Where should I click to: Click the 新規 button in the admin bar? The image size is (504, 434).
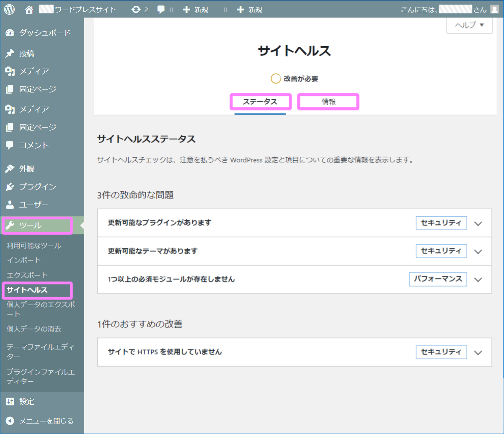(195, 9)
